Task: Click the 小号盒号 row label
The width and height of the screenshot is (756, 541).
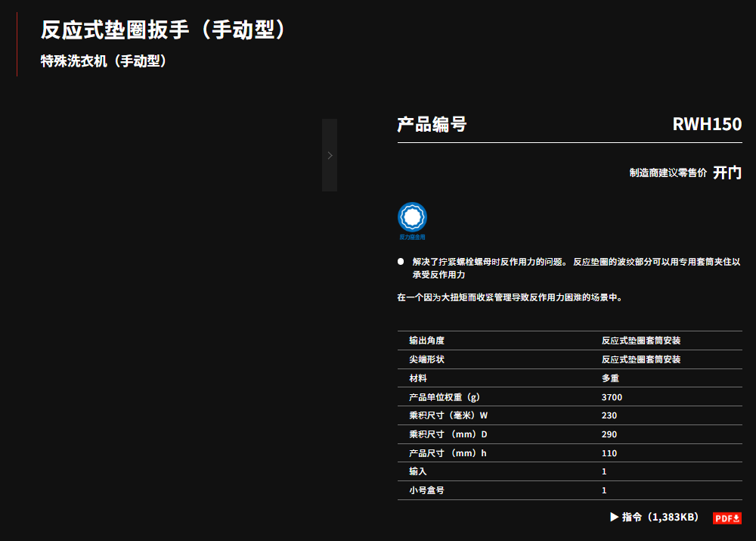Action: point(427,490)
